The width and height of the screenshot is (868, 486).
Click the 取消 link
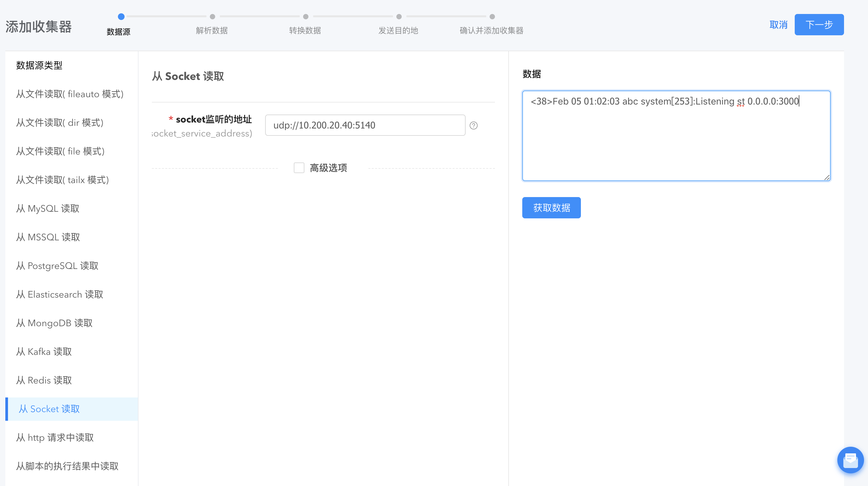778,25
